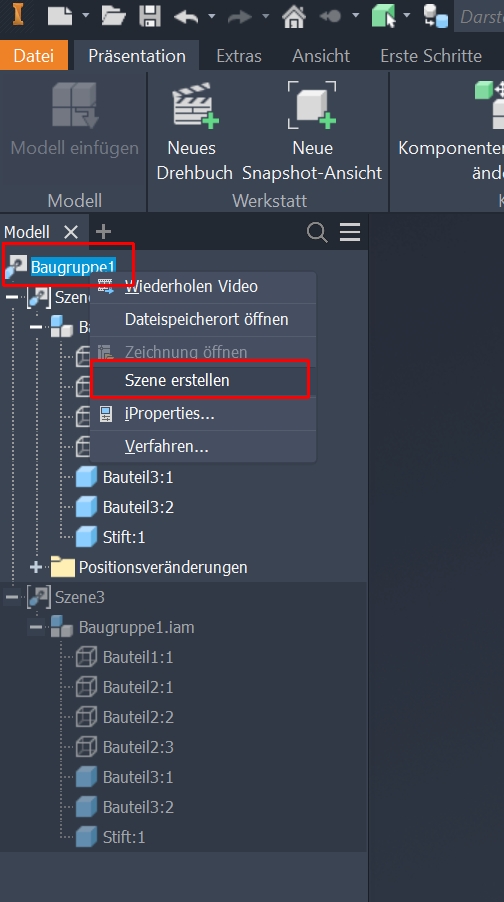Click the Home house icon
Screen dimensions: 504x902
tap(293, 16)
